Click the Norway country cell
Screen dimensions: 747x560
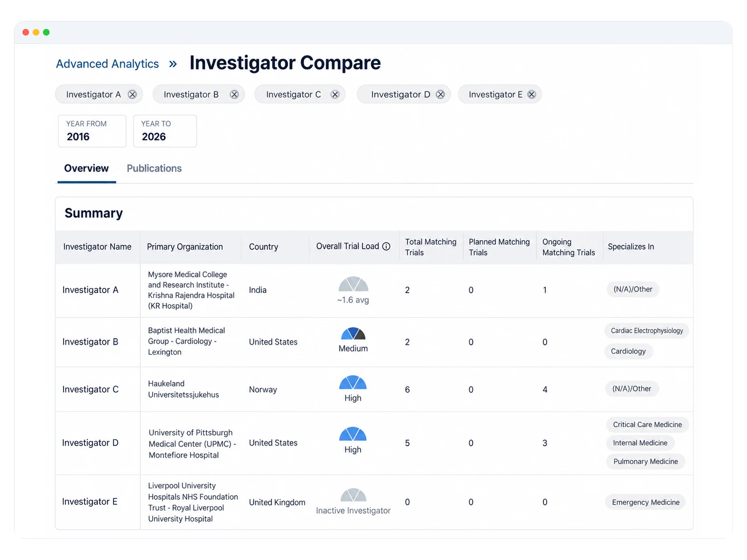pyautogui.click(x=263, y=390)
